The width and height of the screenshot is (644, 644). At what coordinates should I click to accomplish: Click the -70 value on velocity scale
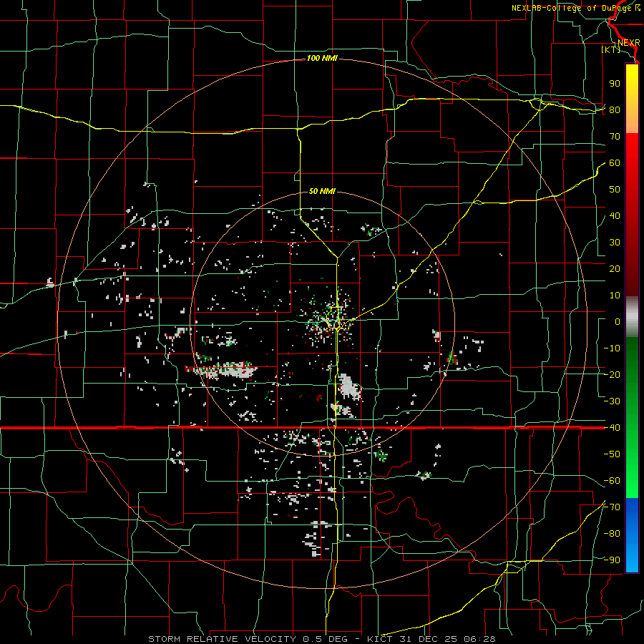[612, 507]
